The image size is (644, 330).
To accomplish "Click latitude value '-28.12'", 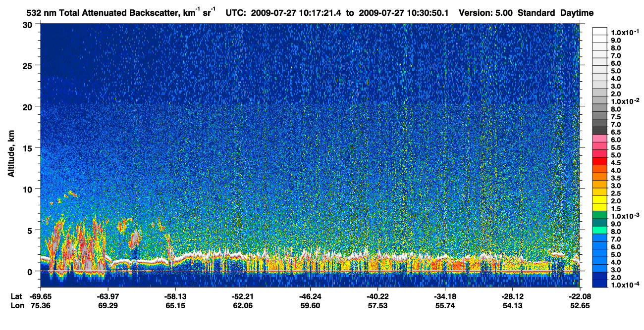I will 512,297.
